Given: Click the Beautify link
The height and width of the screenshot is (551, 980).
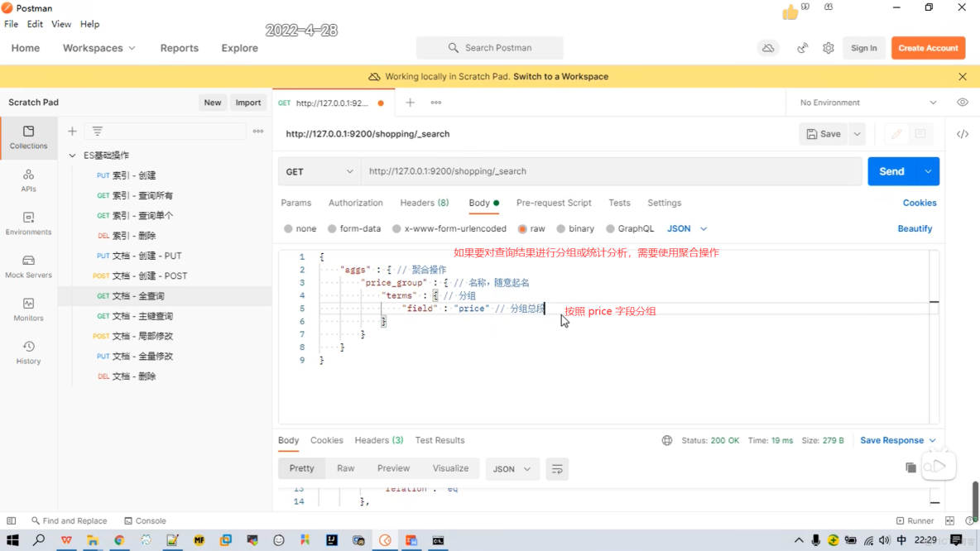Looking at the screenshot, I should pyautogui.click(x=915, y=228).
